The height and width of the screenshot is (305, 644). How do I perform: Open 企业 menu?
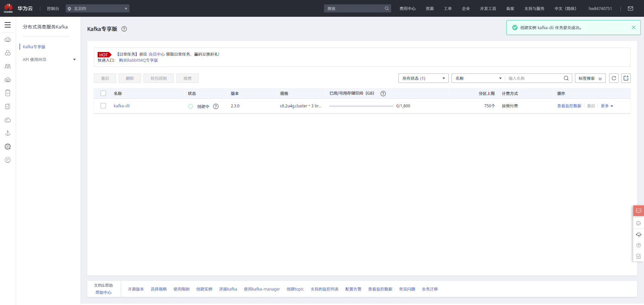(x=466, y=8)
